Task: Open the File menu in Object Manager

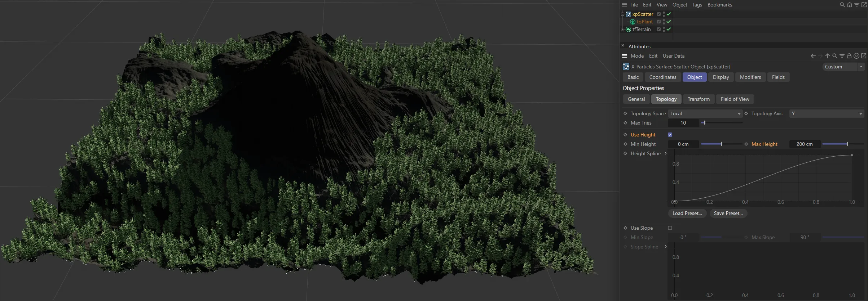Action: click(634, 5)
